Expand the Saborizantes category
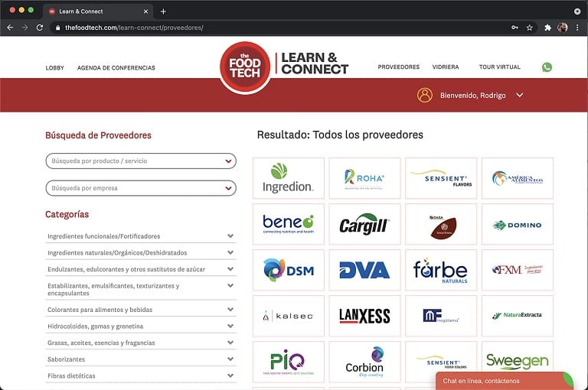The width and height of the screenshot is (588, 390). click(x=141, y=359)
